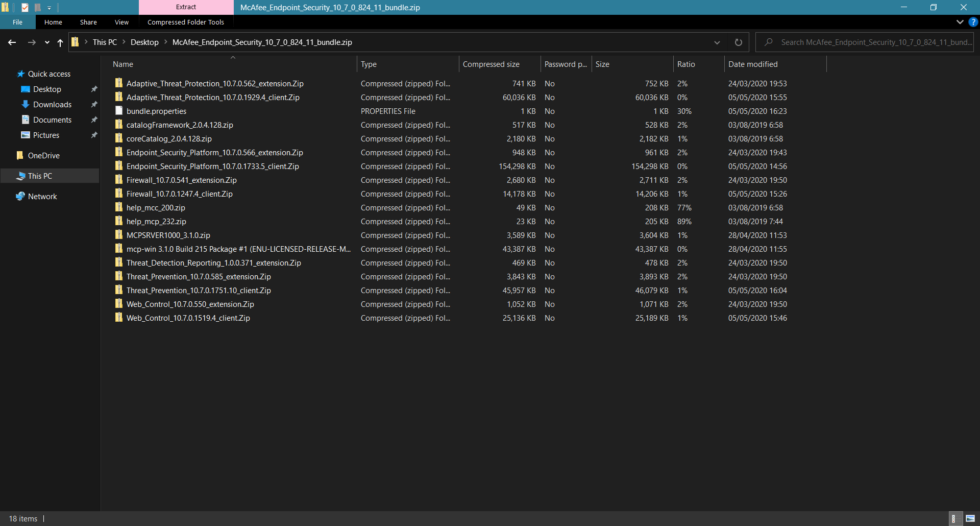
Task: Expand the ribbon with the chevron
Action: [x=960, y=22]
